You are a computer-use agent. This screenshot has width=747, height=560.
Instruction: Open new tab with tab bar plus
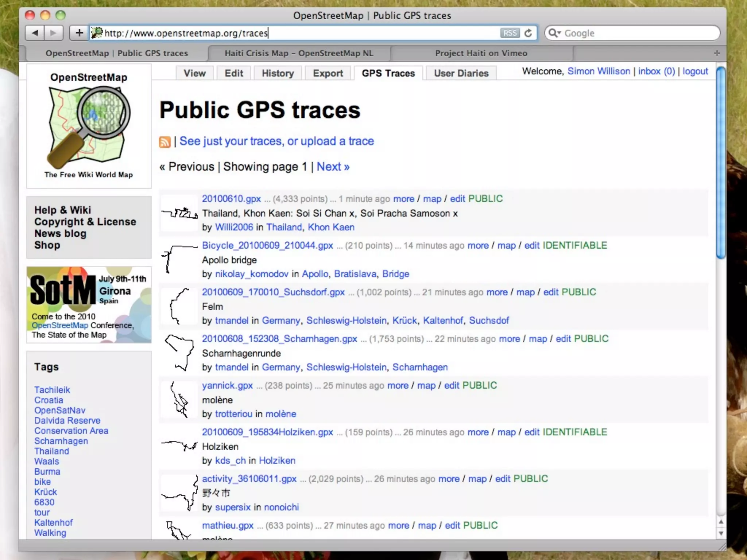[717, 53]
